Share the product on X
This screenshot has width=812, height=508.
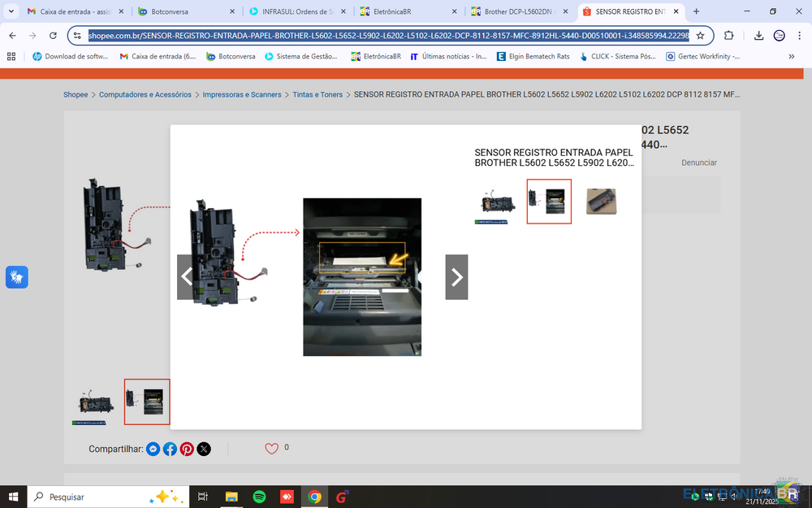pyautogui.click(x=204, y=449)
